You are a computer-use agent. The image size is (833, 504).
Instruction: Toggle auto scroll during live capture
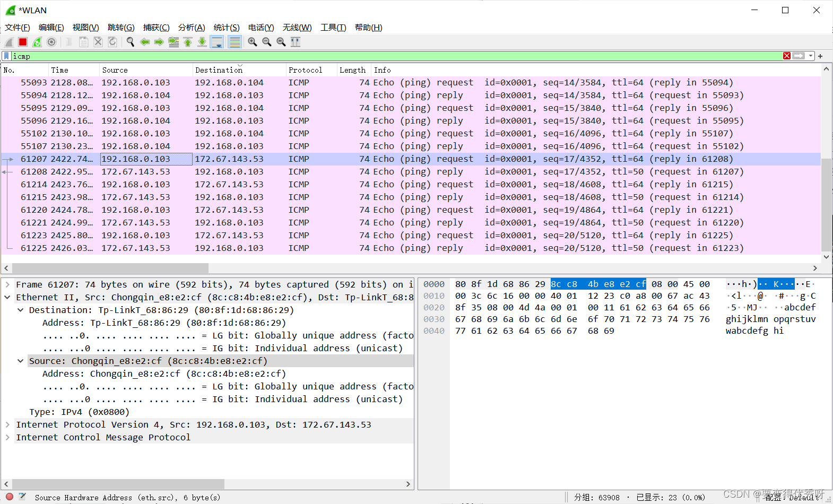point(216,42)
